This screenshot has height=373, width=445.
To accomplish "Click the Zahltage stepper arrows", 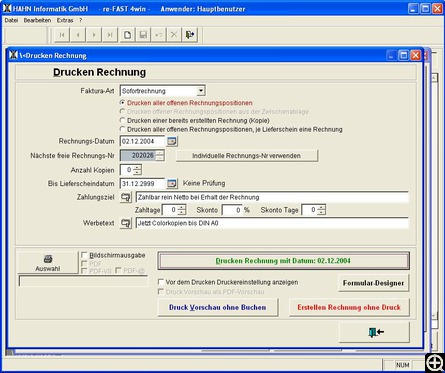I will click(x=182, y=210).
